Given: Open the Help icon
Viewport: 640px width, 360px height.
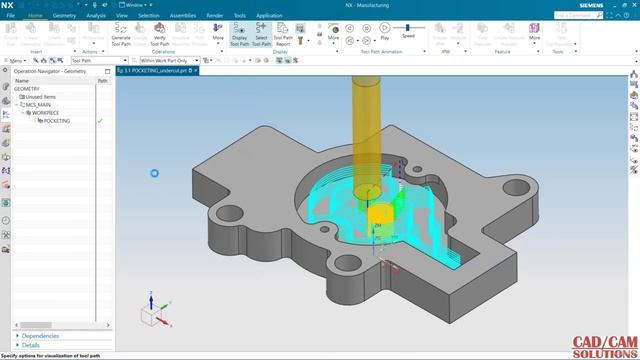Looking at the screenshot, I should coord(627,15).
